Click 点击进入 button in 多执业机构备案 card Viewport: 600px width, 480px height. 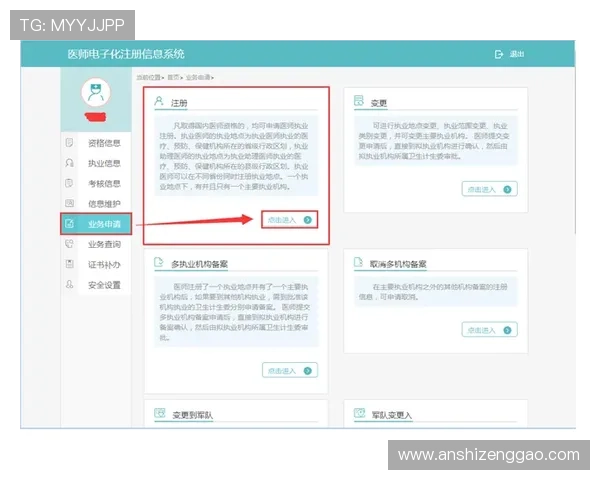coord(290,370)
